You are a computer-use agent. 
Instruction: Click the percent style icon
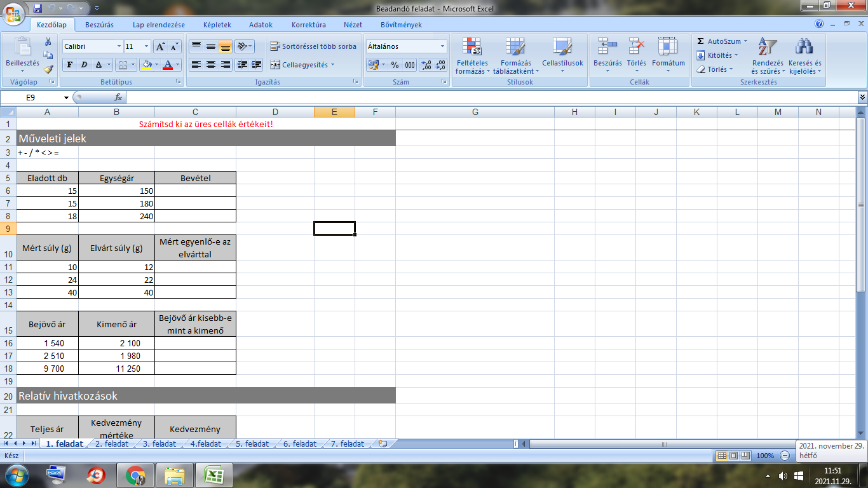395,65
